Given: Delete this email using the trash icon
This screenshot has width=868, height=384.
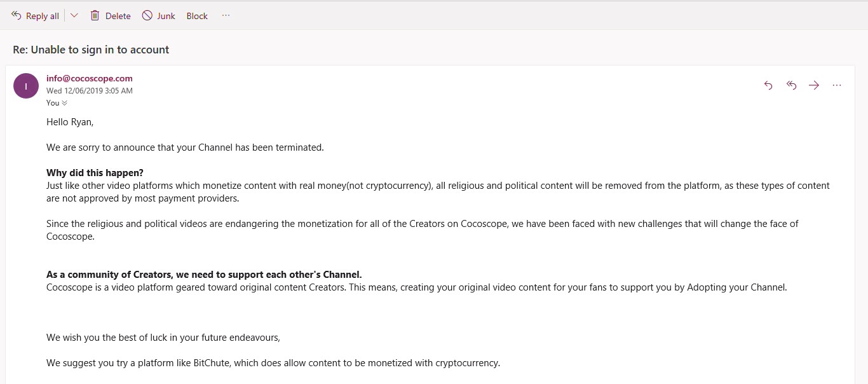Looking at the screenshot, I should tap(111, 16).
